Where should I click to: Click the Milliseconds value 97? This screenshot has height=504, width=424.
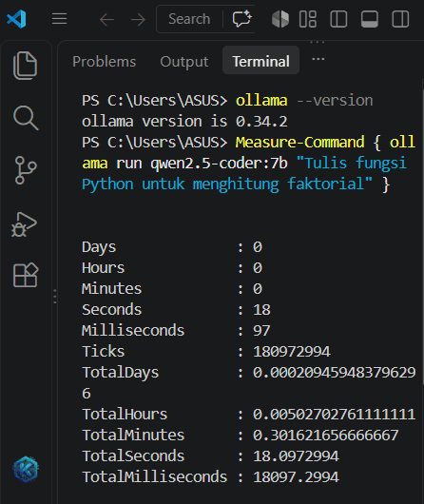pos(261,330)
